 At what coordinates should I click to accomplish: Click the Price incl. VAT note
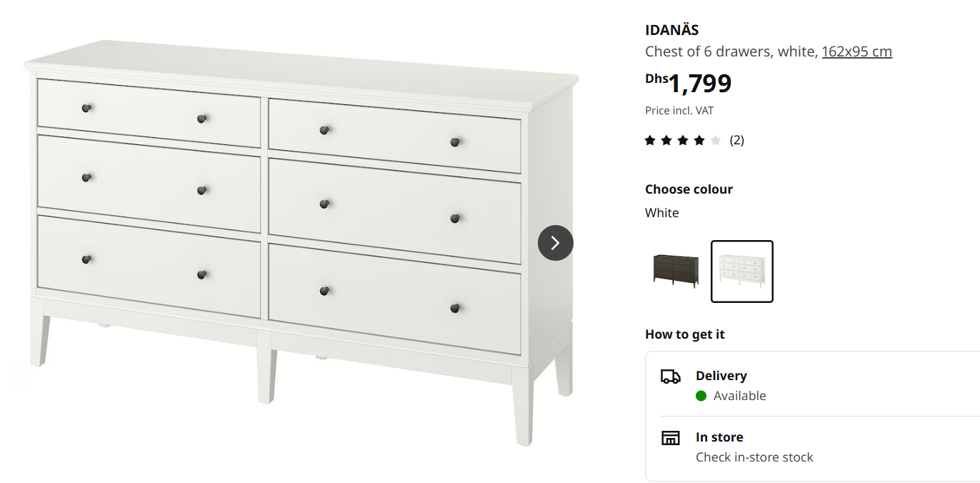point(679,111)
